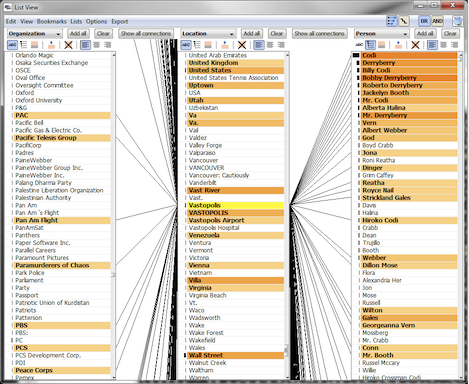Select center alignment icon in Organization toolbar
The width and height of the screenshot is (469, 384).
tap(96, 45)
